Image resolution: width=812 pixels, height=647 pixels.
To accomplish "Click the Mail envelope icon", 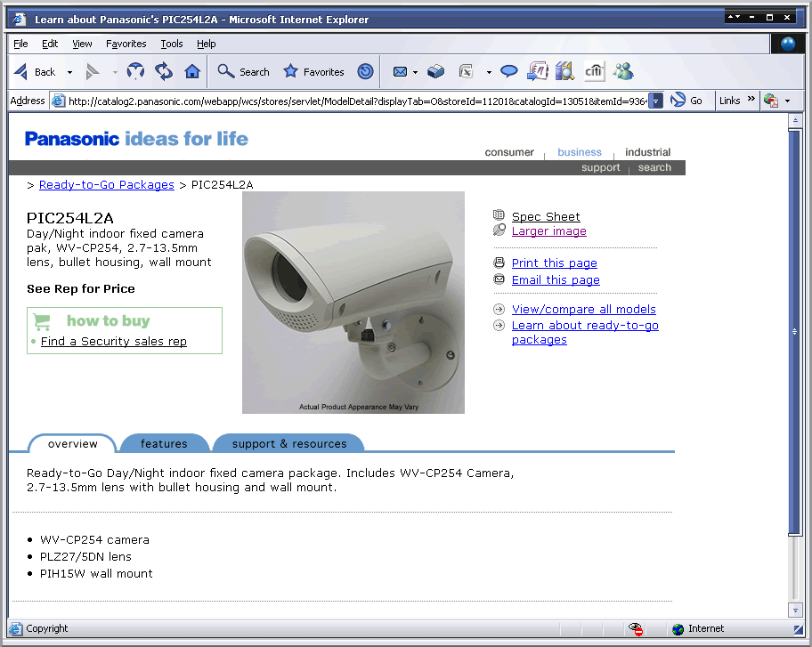I will point(400,72).
